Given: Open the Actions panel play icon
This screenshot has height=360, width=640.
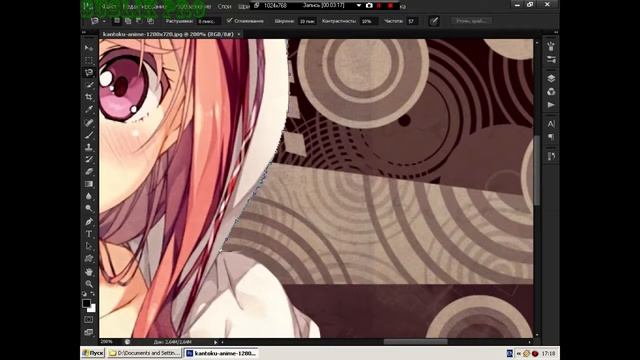Looking at the screenshot, I should pyautogui.click(x=551, y=105).
